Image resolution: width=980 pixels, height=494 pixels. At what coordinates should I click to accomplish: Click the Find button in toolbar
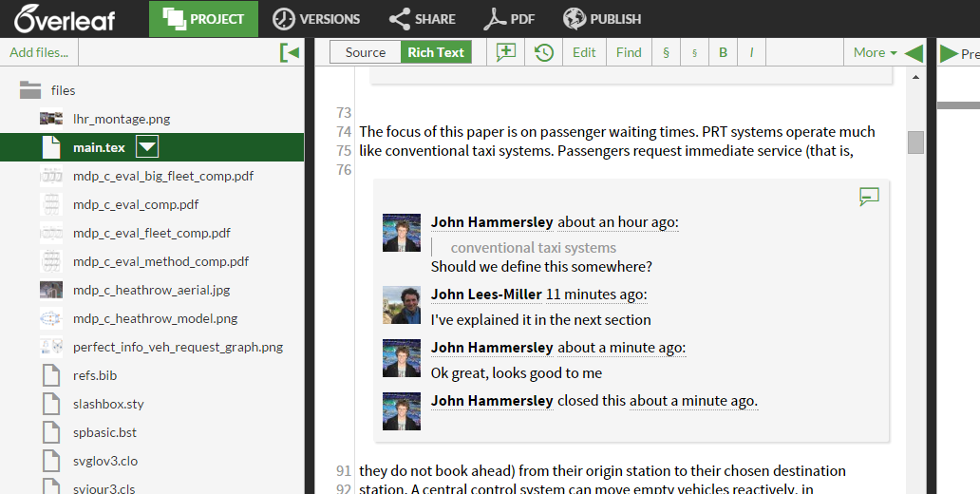tap(629, 52)
